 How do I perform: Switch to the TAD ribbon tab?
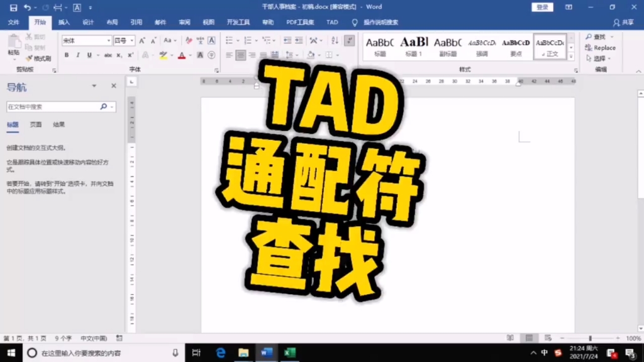332,22
